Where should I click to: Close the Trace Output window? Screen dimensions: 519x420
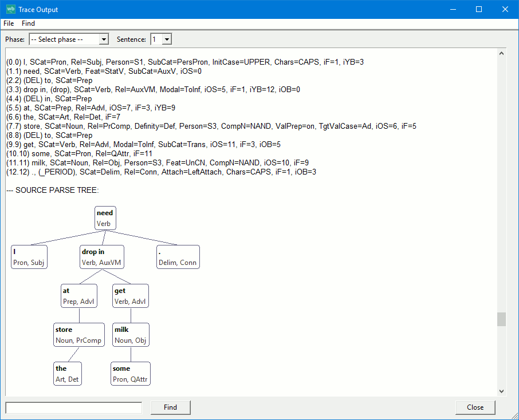coord(505,9)
